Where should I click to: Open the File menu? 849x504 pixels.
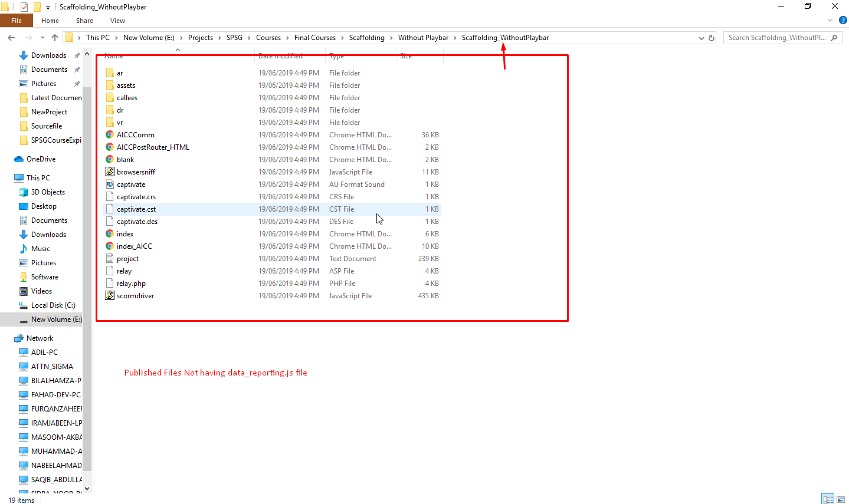(17, 21)
